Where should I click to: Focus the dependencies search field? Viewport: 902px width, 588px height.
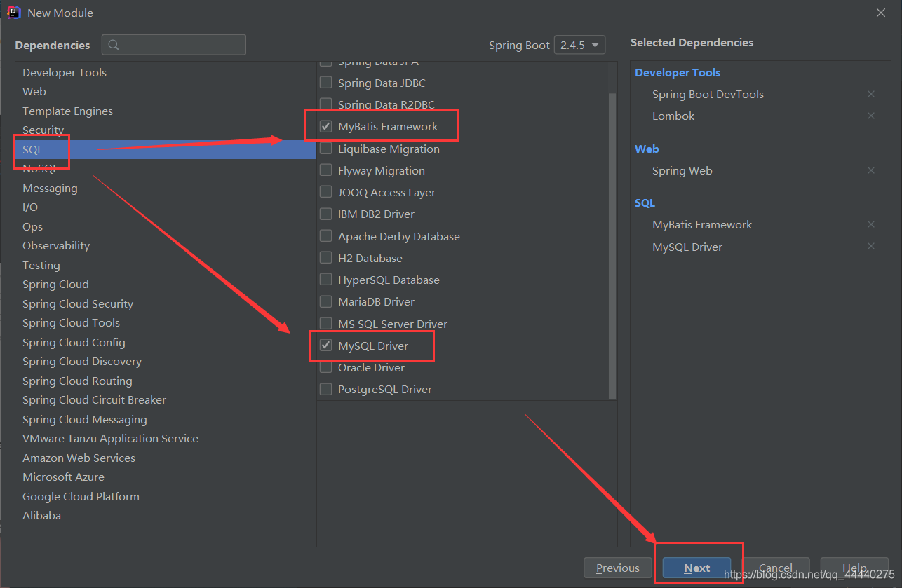coord(174,45)
